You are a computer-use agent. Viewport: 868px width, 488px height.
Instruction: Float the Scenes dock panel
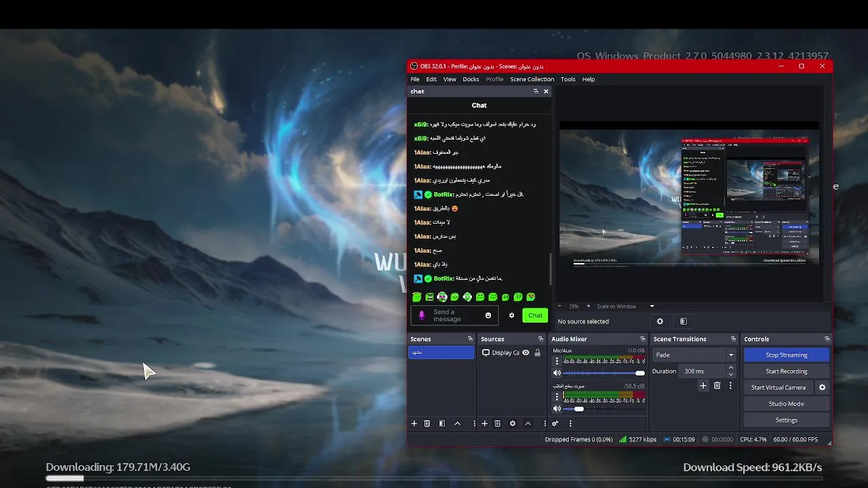coord(470,339)
